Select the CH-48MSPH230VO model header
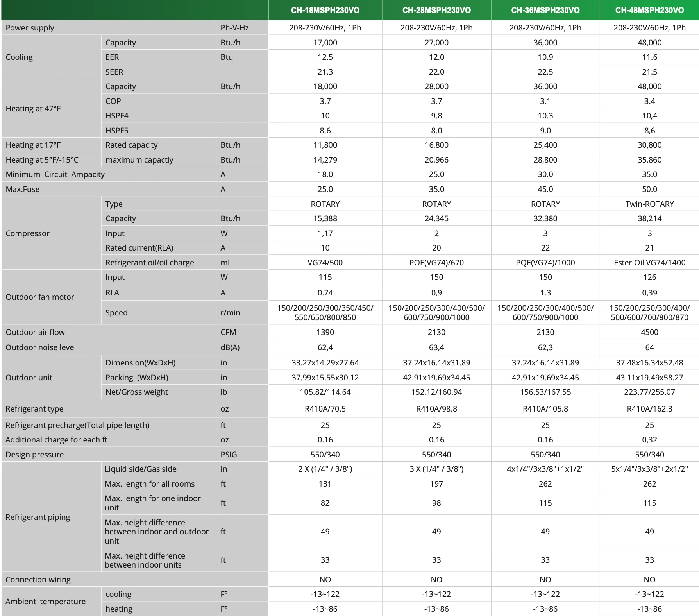Image resolution: width=699 pixels, height=616 pixels. (x=649, y=10)
